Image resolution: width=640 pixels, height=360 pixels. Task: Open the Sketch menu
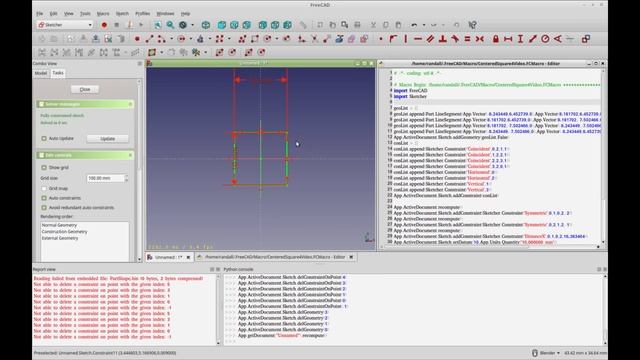pos(122,13)
